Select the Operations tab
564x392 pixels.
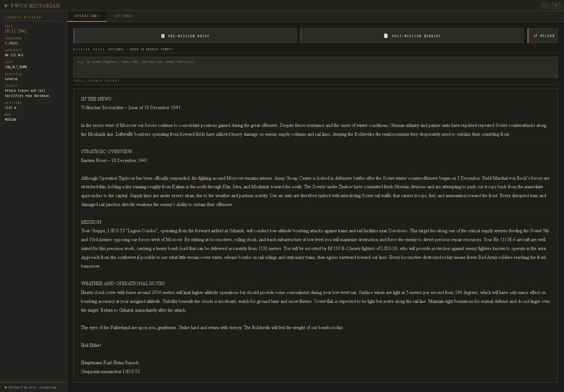pyautogui.click(x=87, y=16)
